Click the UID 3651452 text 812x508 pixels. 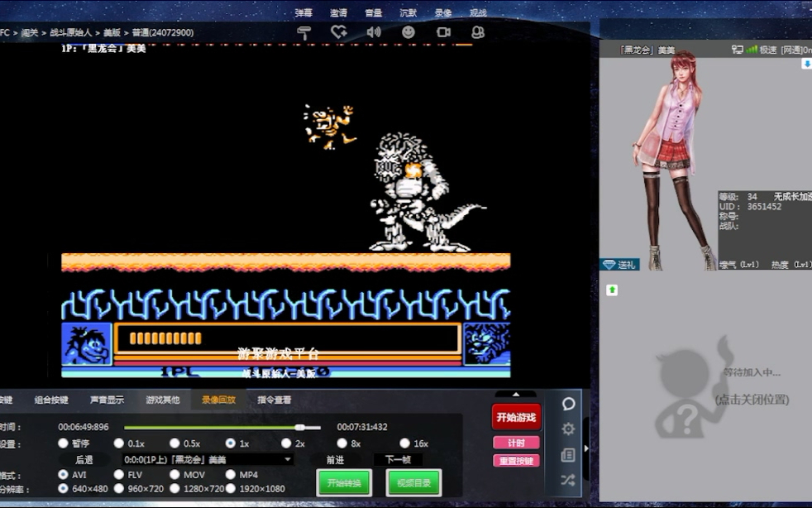point(750,206)
